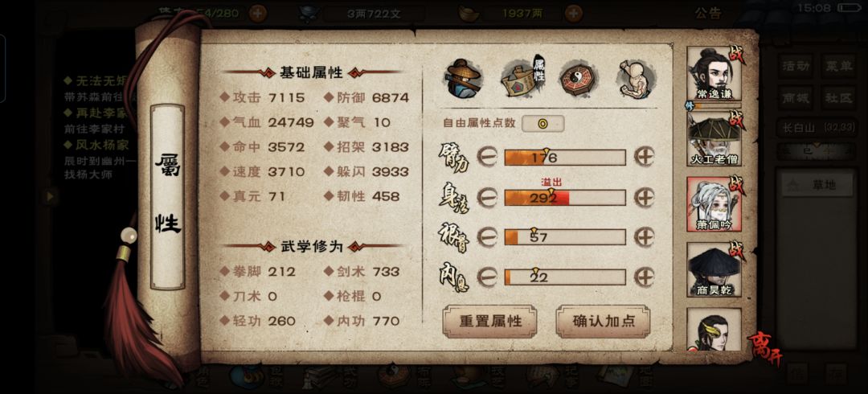Open the 公告 announcement tab

click(x=708, y=14)
